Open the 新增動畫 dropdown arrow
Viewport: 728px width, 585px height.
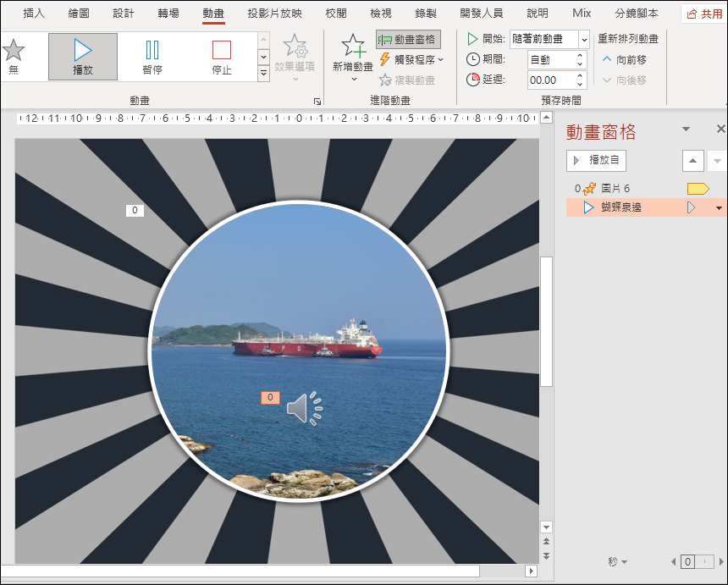(x=354, y=80)
